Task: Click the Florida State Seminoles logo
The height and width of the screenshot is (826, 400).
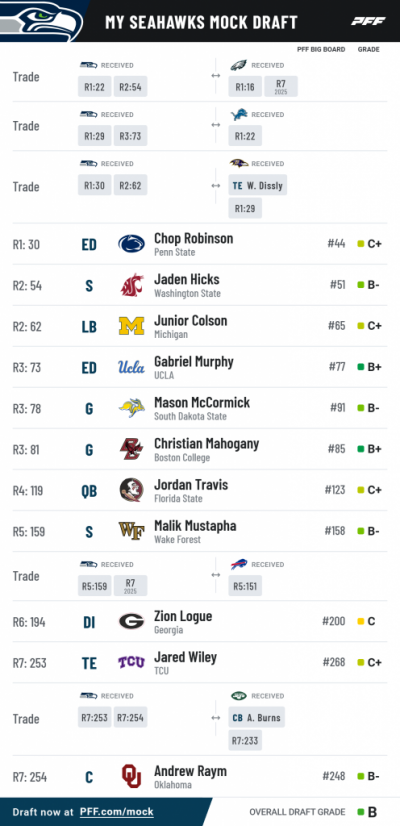Action: (x=131, y=490)
